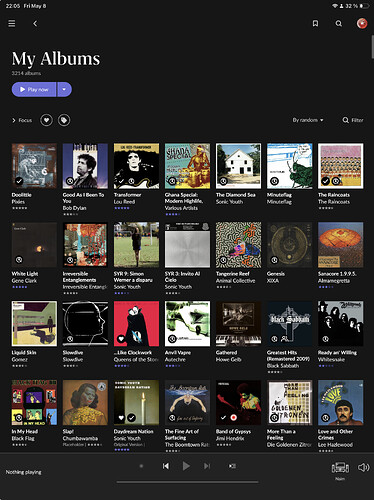Screen dimensions: 374x500
Task: Click the streaming badge on Minuteflag cover
Action: 274,181
